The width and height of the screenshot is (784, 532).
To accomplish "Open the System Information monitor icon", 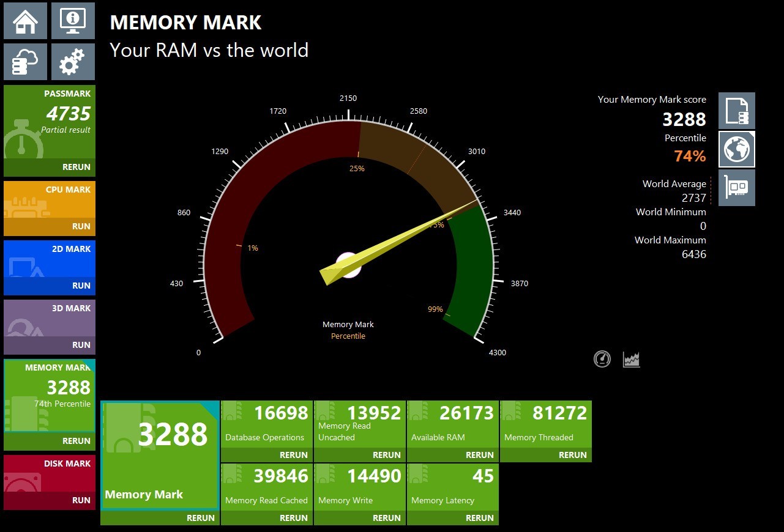I will pos(73,21).
